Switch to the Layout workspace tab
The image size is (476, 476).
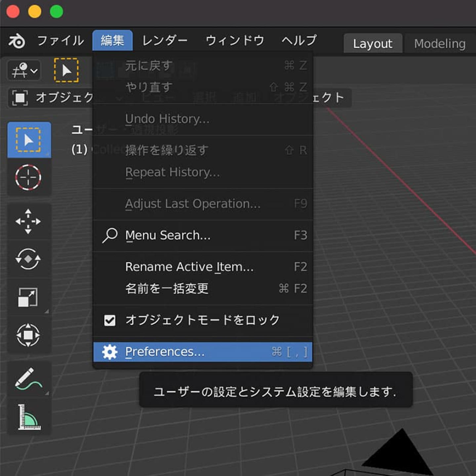tap(373, 43)
